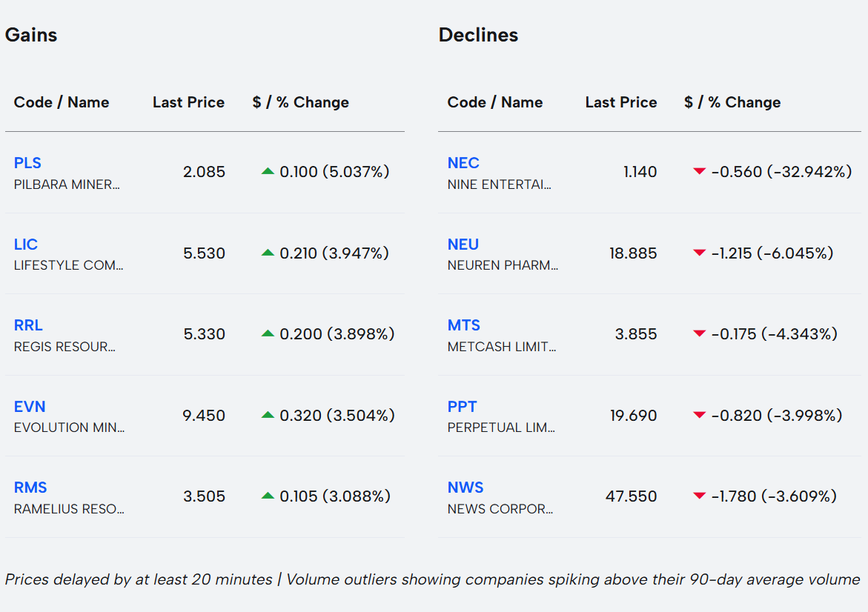The height and width of the screenshot is (612, 868).
Task: Click the green up arrow beside PLS change
Action: pyautogui.click(x=268, y=172)
